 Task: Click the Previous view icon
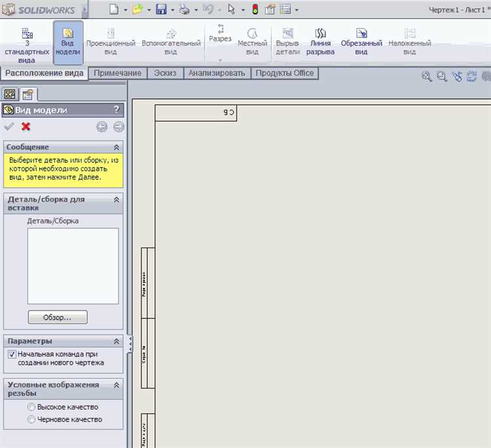[457, 77]
